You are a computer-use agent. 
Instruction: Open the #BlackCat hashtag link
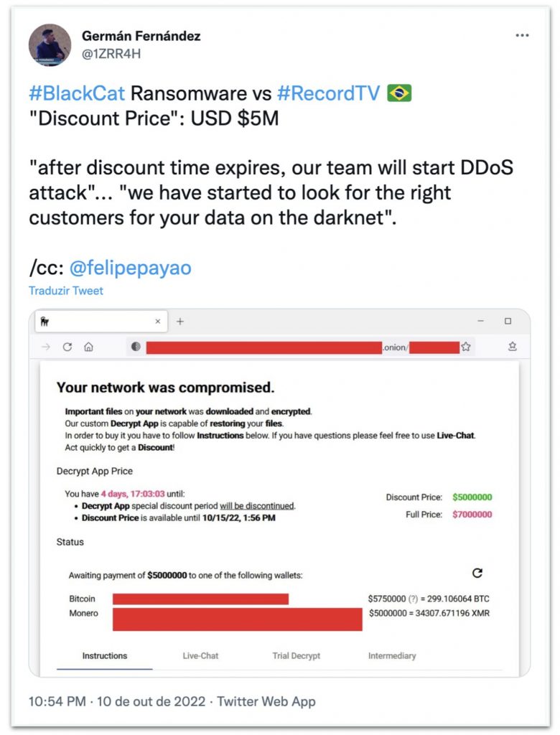pyautogui.click(x=76, y=93)
